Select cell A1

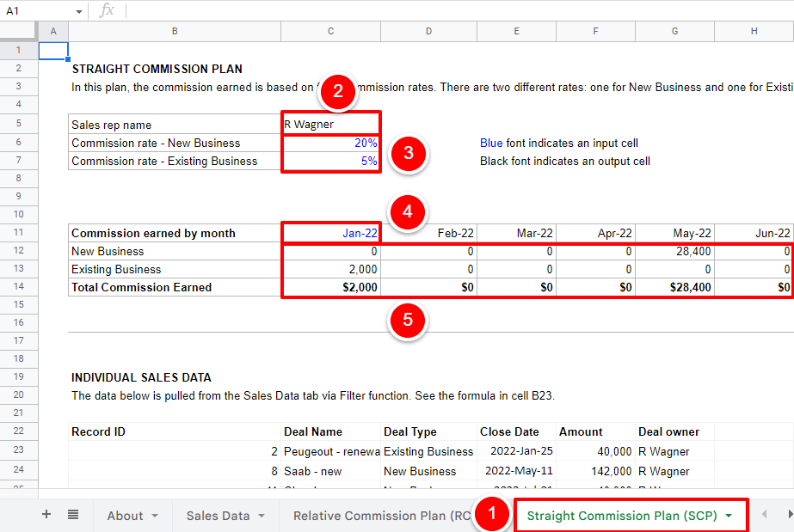pyautogui.click(x=53, y=51)
